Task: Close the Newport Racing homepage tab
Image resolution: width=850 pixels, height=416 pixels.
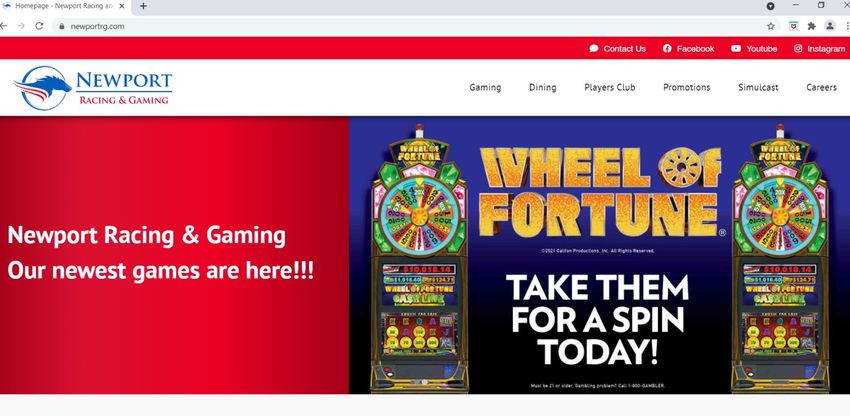Action: pos(122,6)
